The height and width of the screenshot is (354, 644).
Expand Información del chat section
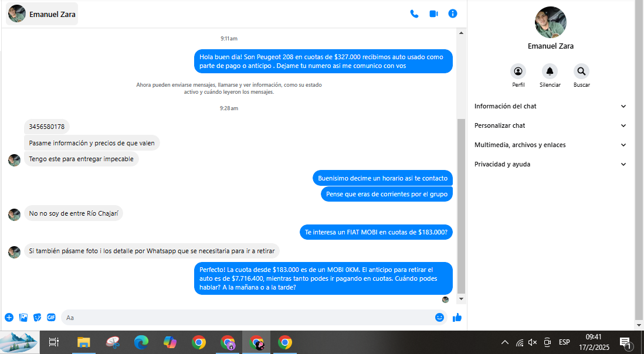pyautogui.click(x=550, y=106)
